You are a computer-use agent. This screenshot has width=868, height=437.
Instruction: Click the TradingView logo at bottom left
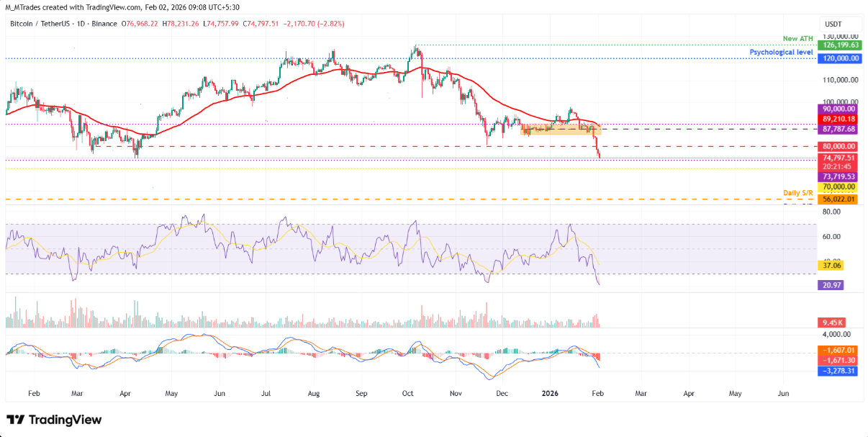[x=54, y=419]
